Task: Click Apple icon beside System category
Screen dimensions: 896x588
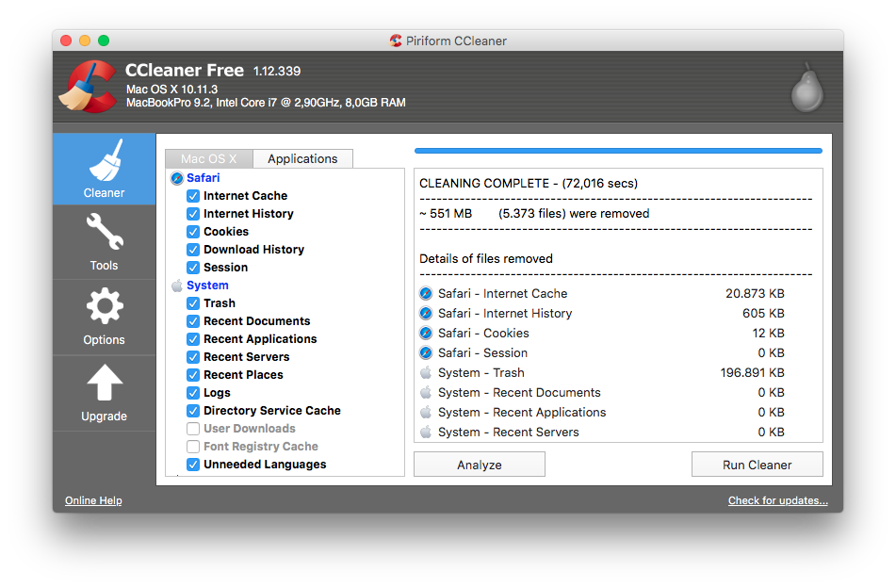Action: 177,286
